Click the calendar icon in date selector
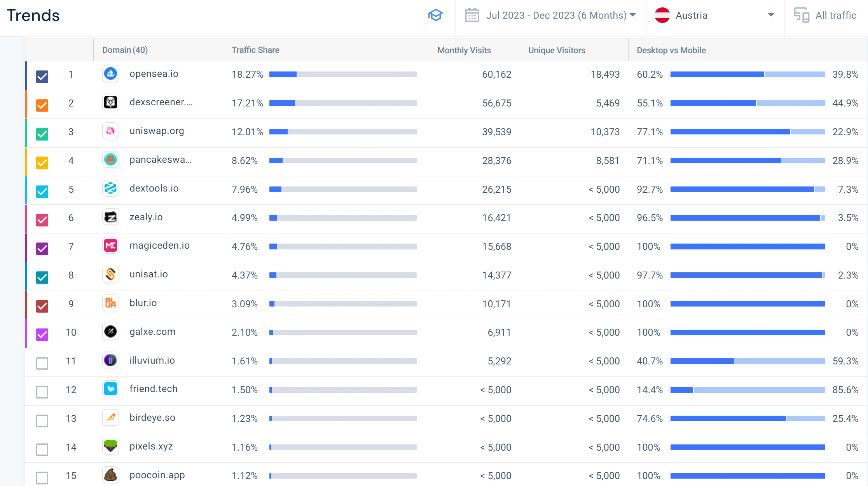 coord(472,16)
